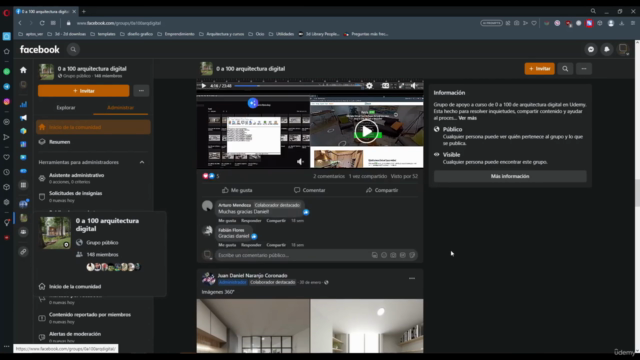Open the three-dot menu in the group header bar
Image resolution: width=640 pixels, height=360 pixels.
[x=584, y=69]
